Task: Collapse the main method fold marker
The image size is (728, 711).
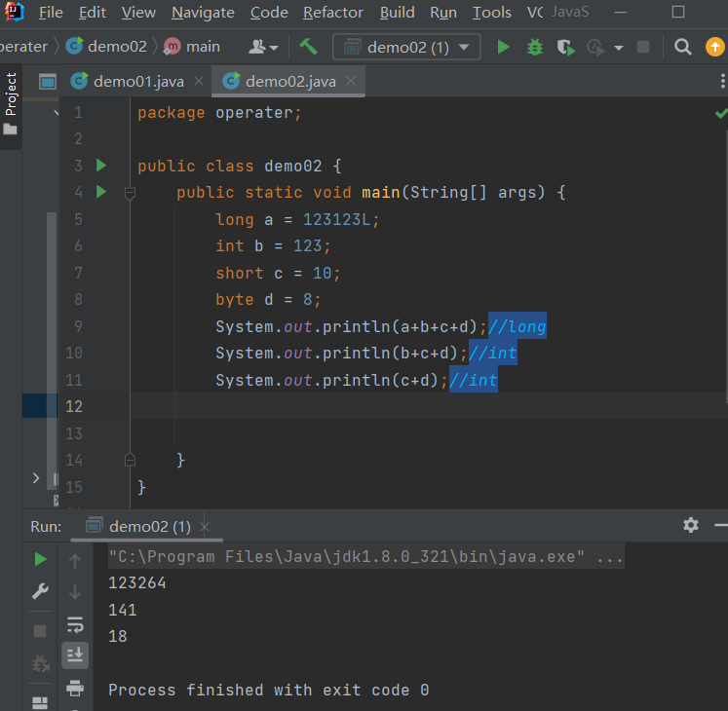Action: (130, 194)
